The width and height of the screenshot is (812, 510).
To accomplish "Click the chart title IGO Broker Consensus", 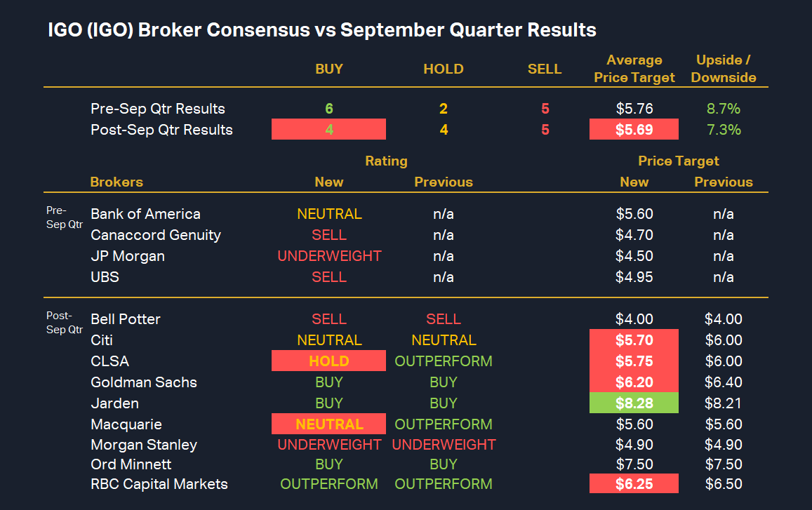I will click(x=321, y=30).
